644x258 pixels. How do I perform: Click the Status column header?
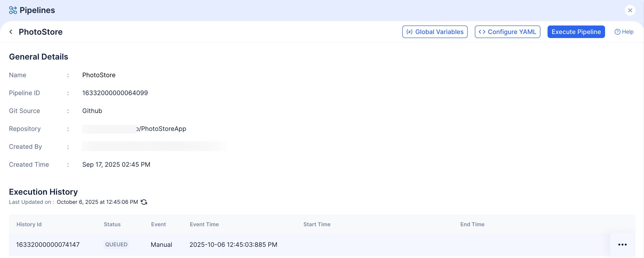pos(112,224)
